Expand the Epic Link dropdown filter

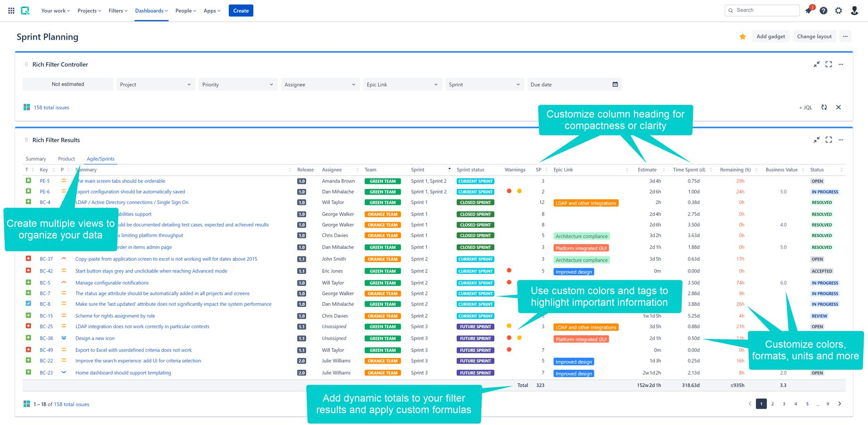click(402, 85)
